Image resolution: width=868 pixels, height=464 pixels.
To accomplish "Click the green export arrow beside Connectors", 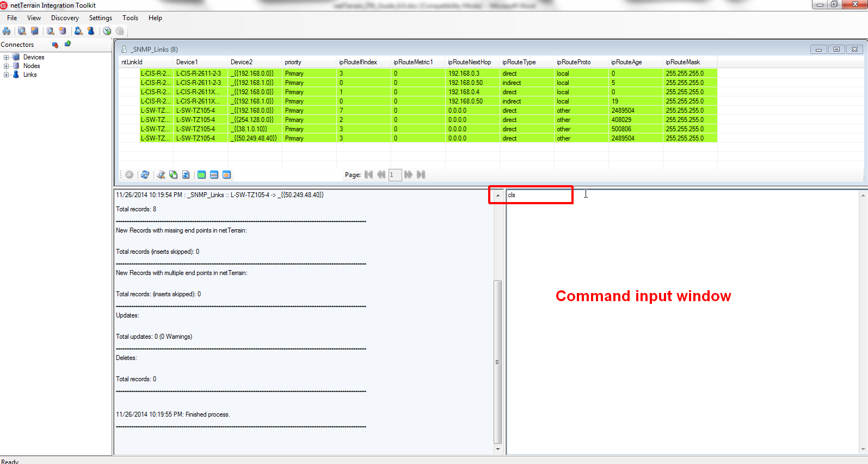I will pyautogui.click(x=68, y=44).
